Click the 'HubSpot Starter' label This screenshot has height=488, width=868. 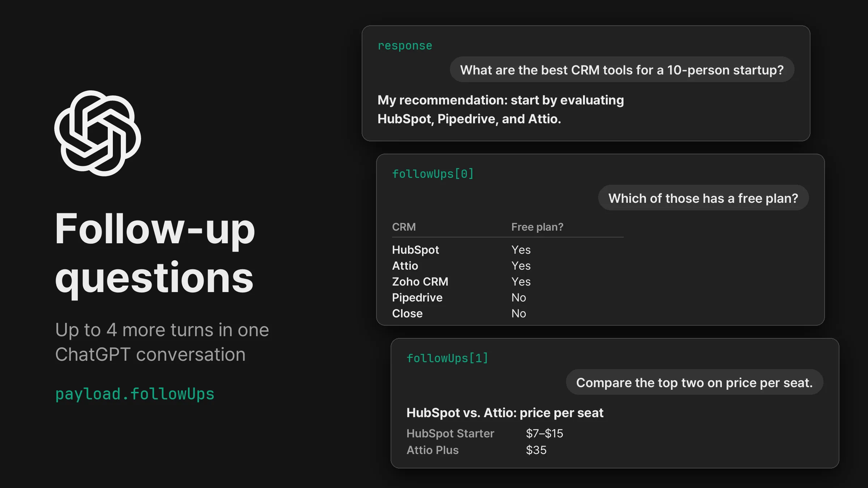(x=450, y=433)
